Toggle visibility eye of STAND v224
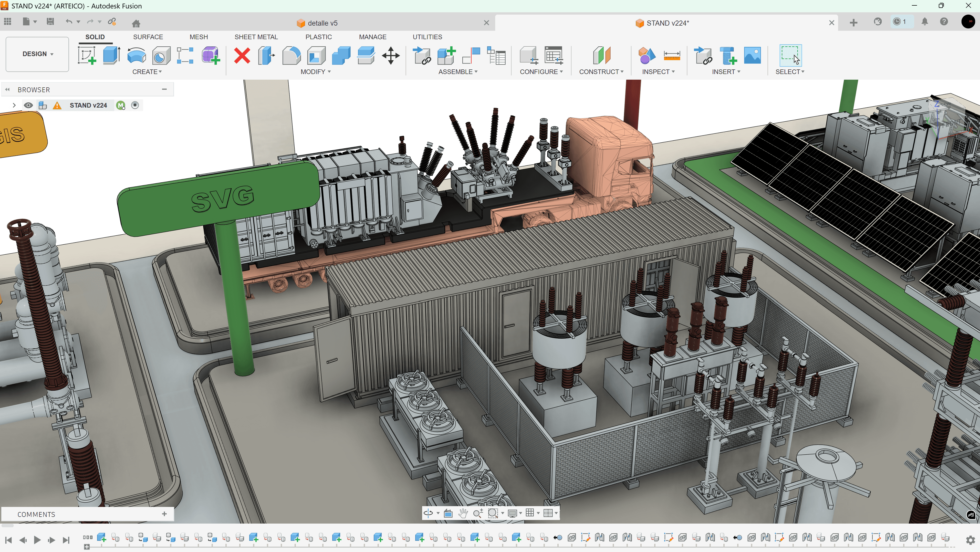 pyautogui.click(x=28, y=105)
